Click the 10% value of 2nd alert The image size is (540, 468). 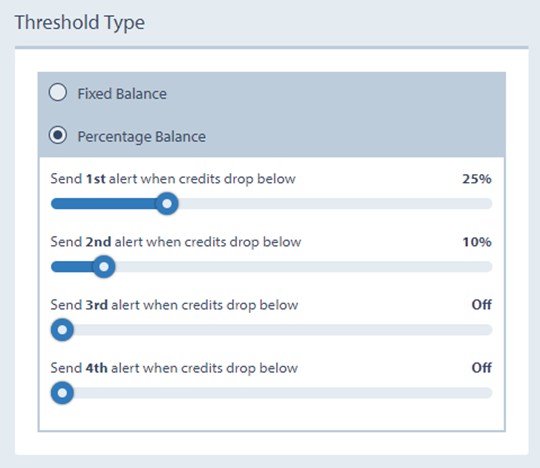[477, 242]
